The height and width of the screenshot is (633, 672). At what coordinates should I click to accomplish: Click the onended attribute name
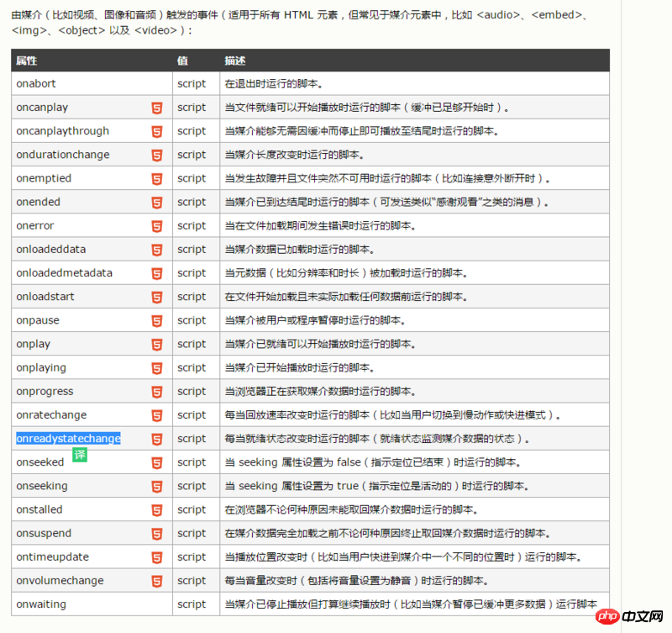tap(38, 202)
